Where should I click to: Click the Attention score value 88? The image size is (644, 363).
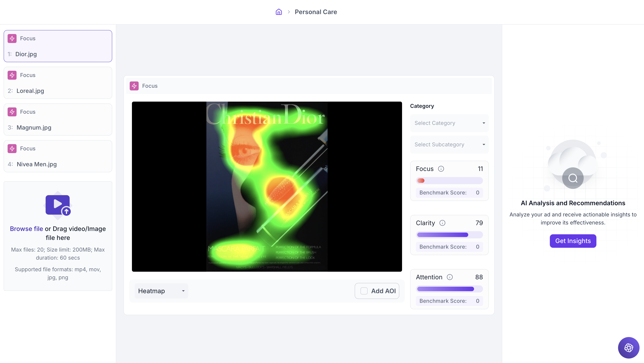click(479, 277)
